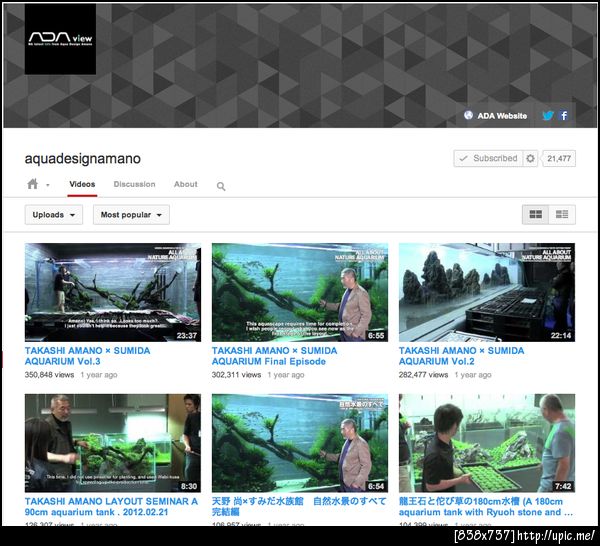Open channel search magnifier icon

[x=221, y=186]
